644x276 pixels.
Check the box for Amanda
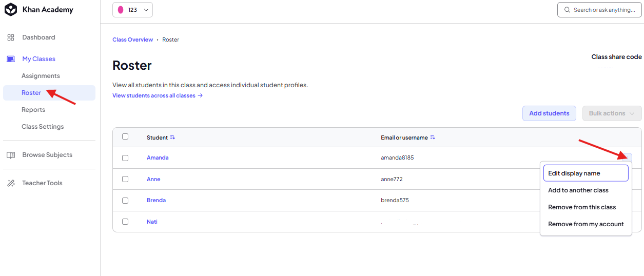[125, 158]
